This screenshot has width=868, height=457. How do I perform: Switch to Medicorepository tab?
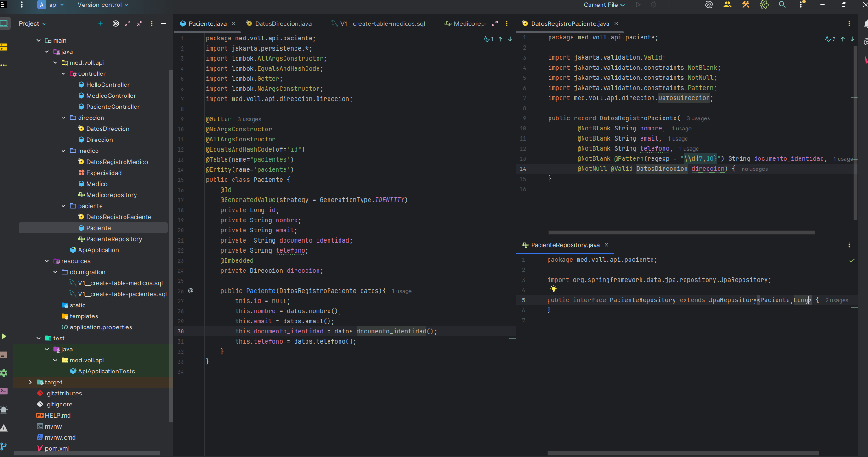pos(464,23)
